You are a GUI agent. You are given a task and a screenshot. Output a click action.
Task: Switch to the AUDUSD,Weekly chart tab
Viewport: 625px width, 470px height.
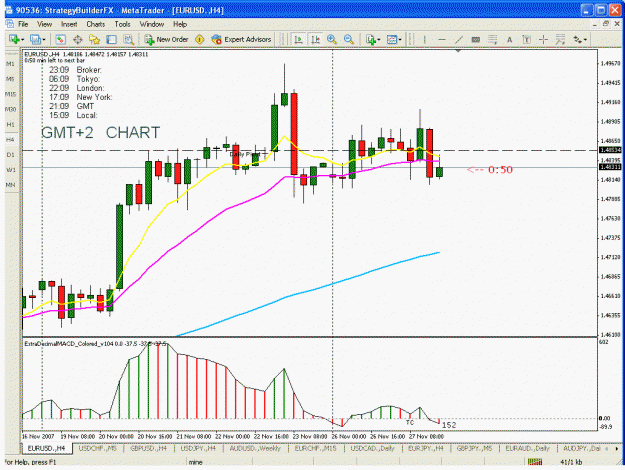[255, 448]
